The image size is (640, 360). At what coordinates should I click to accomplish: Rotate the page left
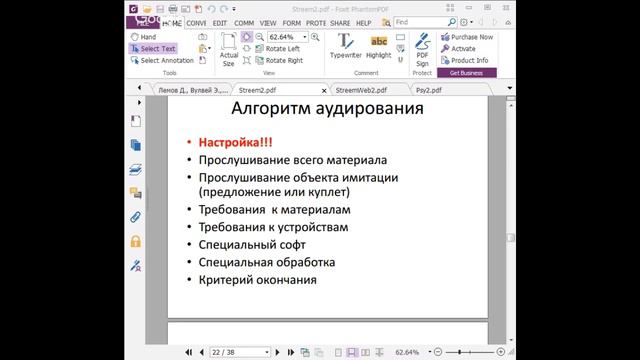coord(278,49)
